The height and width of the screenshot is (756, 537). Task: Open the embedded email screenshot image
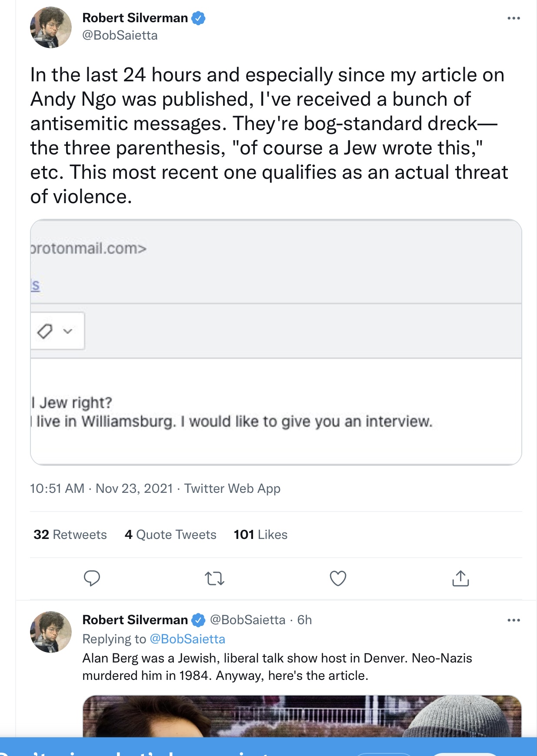pos(276,342)
